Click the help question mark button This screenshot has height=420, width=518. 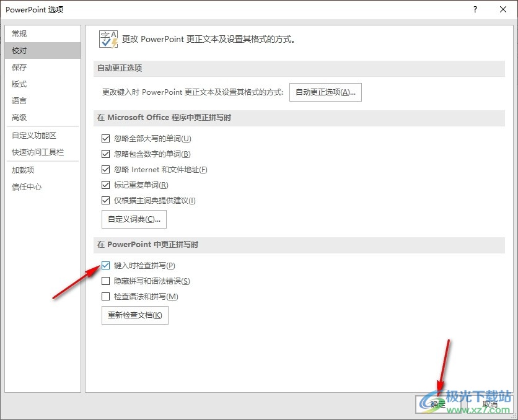click(475, 9)
